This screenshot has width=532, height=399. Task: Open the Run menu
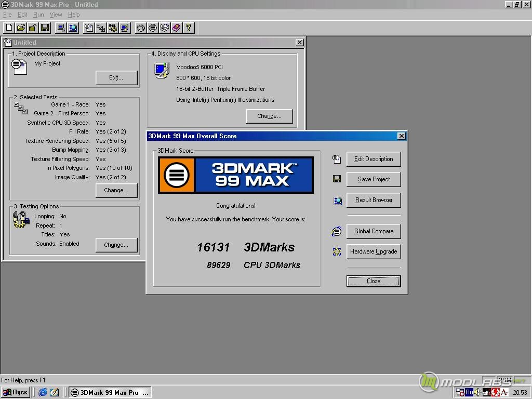click(x=38, y=15)
